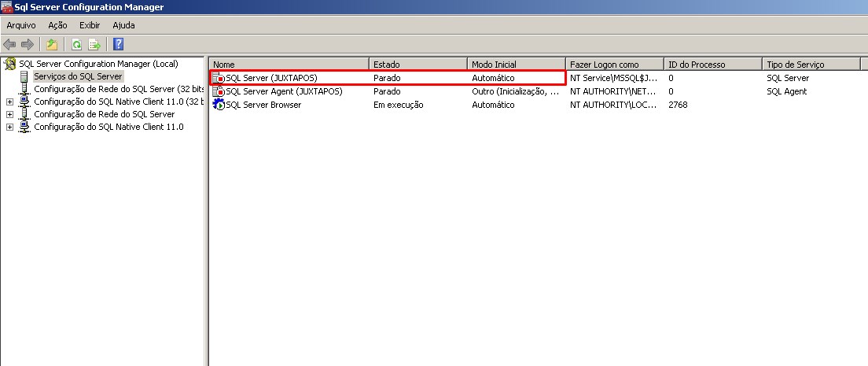
Task: Click the Serviços do SQL Server tree icon
Action: [24, 76]
